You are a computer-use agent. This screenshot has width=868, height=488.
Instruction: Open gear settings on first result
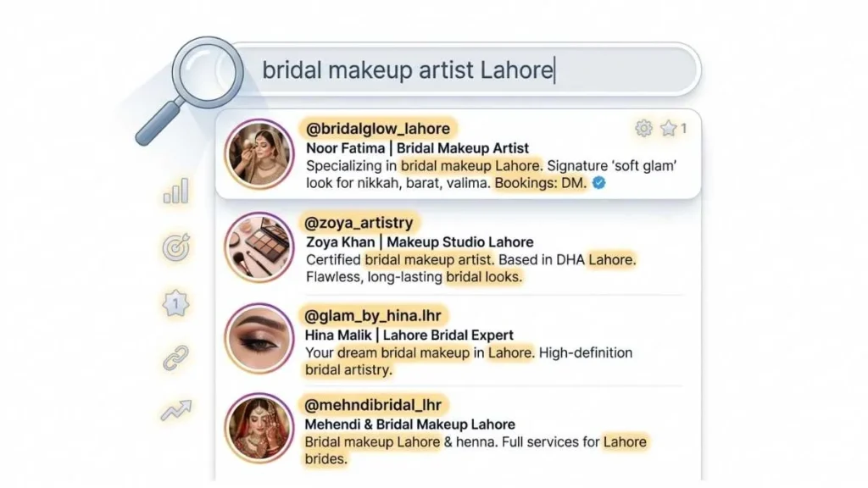(x=643, y=129)
